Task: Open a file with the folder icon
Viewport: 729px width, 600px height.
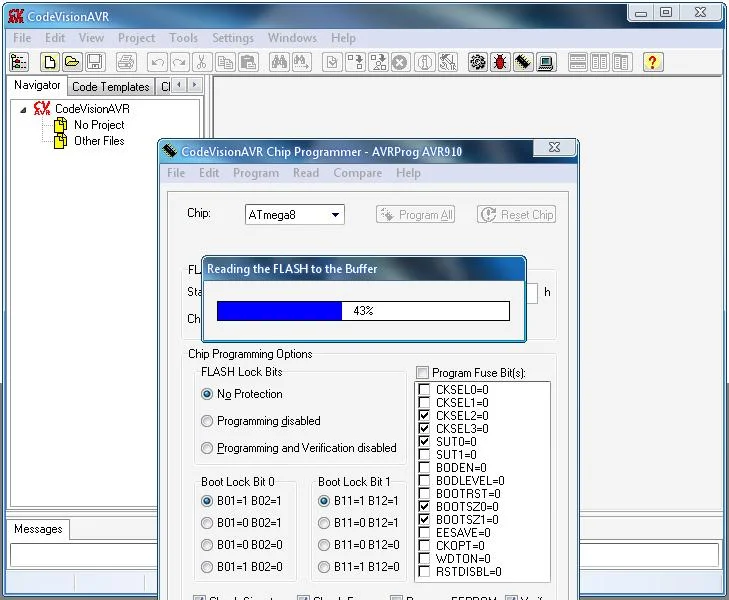Action: pos(72,62)
